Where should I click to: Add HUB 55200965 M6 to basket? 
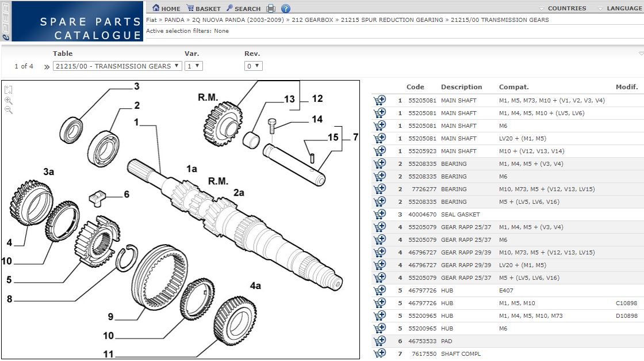tap(379, 328)
